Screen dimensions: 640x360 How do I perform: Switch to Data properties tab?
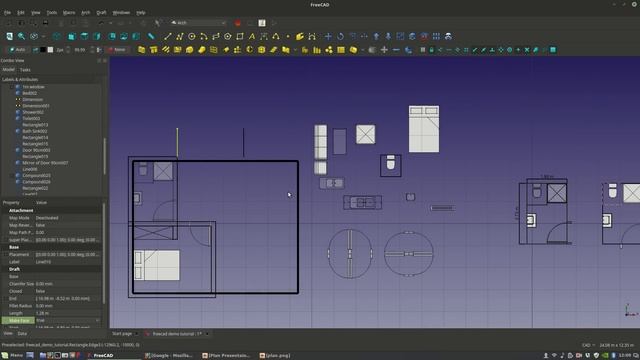[22, 333]
